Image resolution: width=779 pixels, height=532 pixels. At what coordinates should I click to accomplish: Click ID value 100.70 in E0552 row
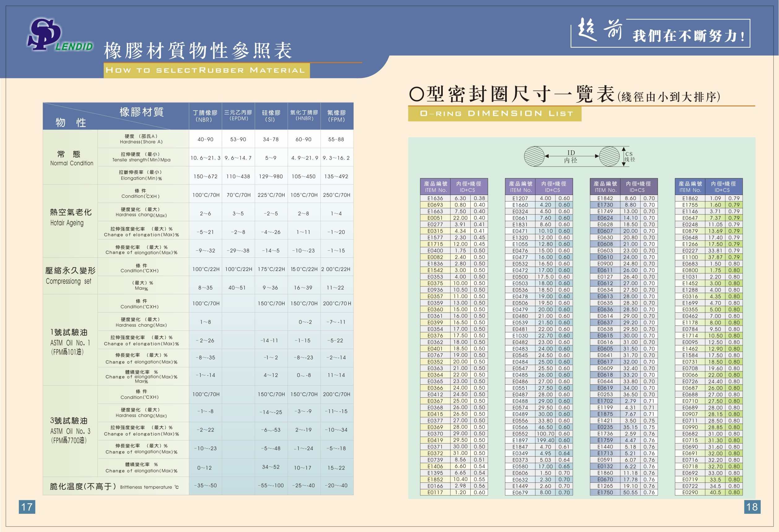546,434
